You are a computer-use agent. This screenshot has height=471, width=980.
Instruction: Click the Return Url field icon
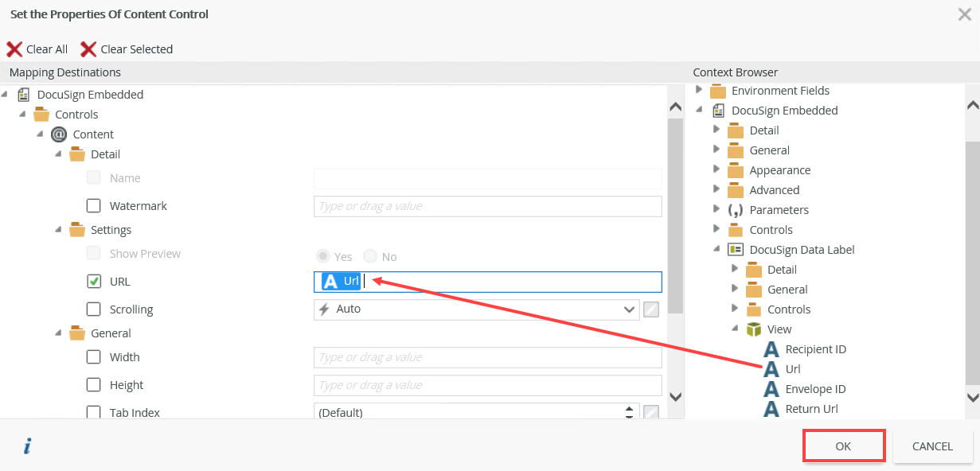click(771, 409)
